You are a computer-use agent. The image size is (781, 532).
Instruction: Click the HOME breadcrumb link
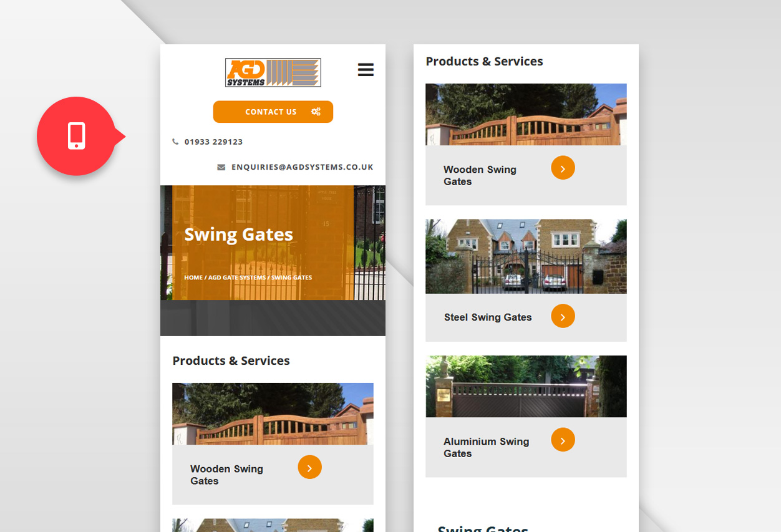tap(193, 278)
